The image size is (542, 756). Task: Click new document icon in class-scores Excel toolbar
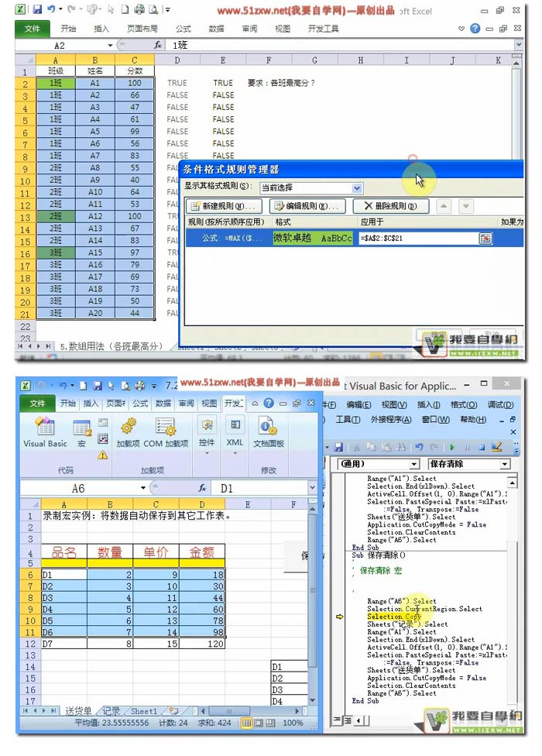[x=125, y=9]
